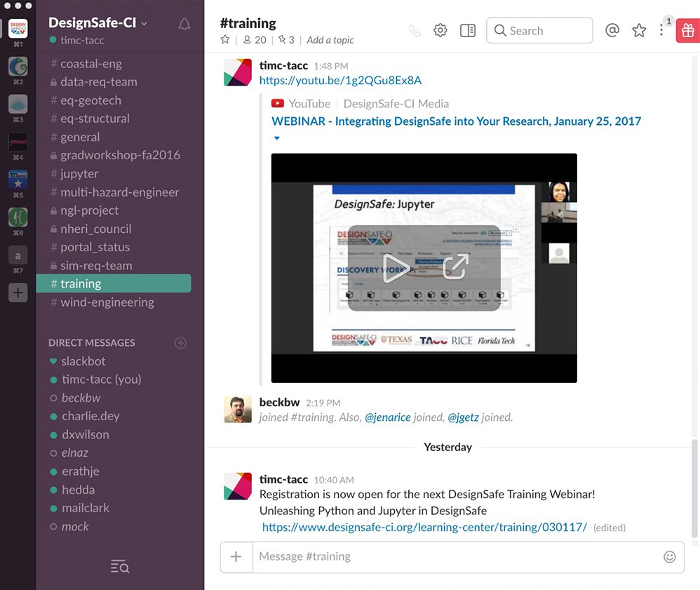This screenshot has width=700, height=590.
Task: Open direct message with beckbw
Action: coord(81,398)
